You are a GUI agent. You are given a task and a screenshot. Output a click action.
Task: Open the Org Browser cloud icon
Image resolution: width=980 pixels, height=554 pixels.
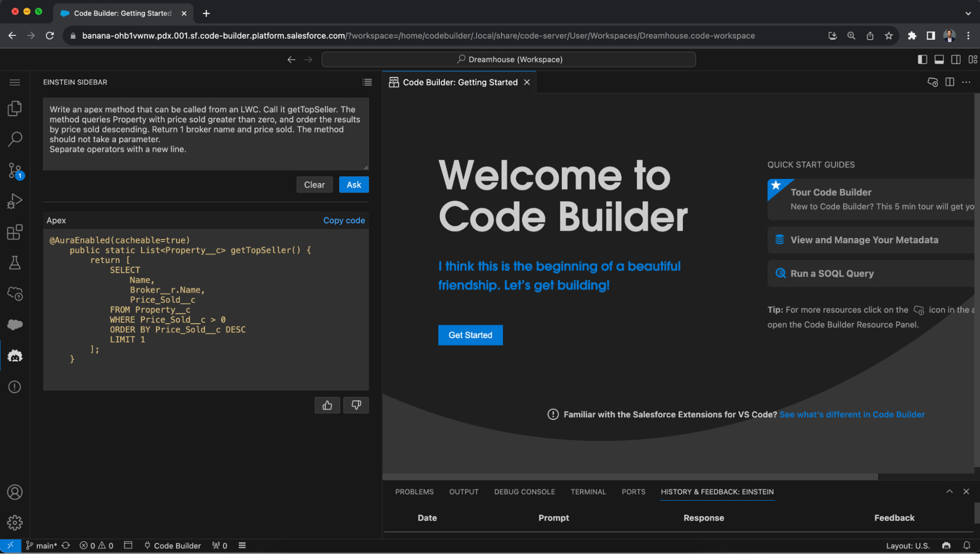tap(15, 294)
